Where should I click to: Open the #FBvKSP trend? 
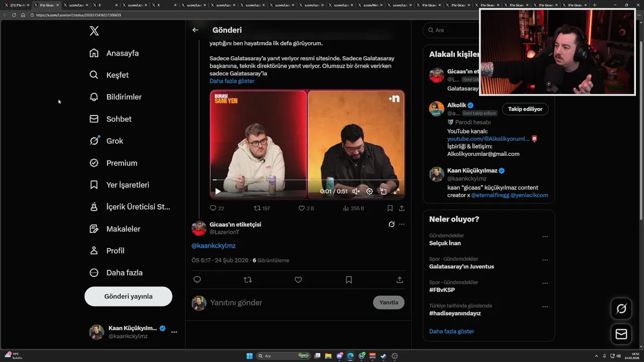pyautogui.click(x=442, y=290)
